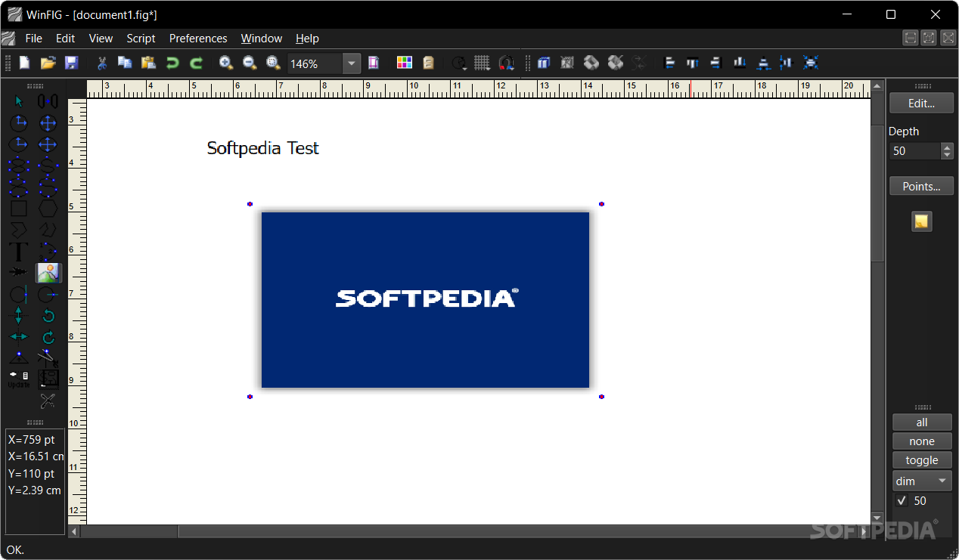The image size is (959, 560).
Task: Open the color palette grid icon
Action: pyautogui.click(x=405, y=63)
